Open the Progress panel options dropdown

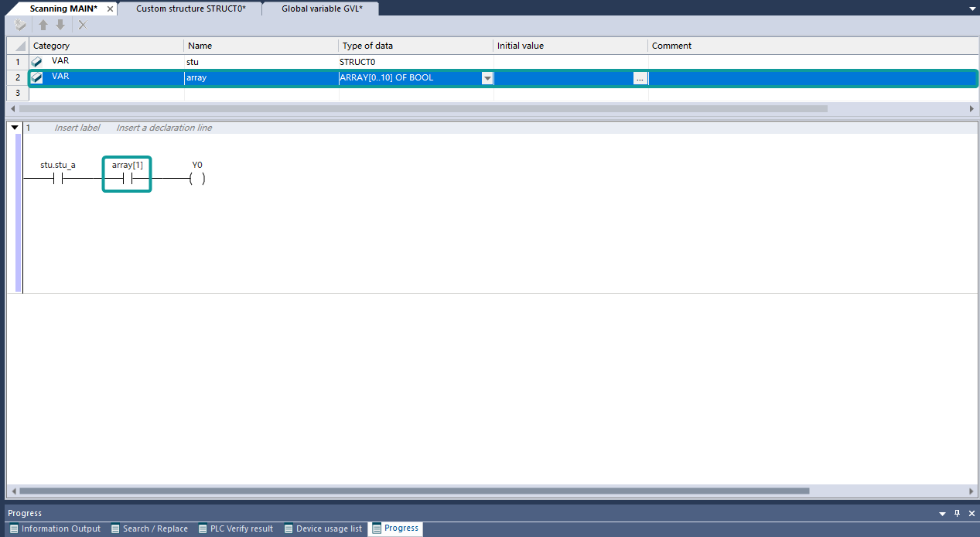[x=942, y=513]
